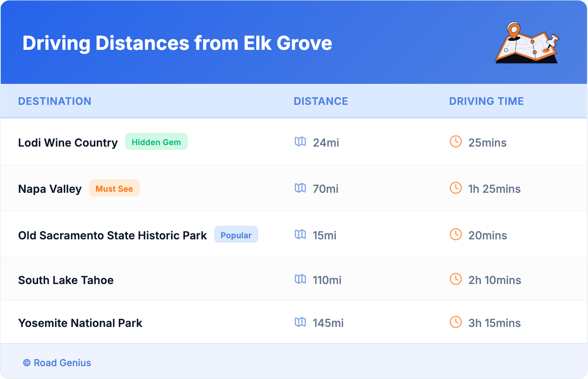588x379 pixels.
Task: Click the map icon beside 24mi
Action: tap(300, 141)
